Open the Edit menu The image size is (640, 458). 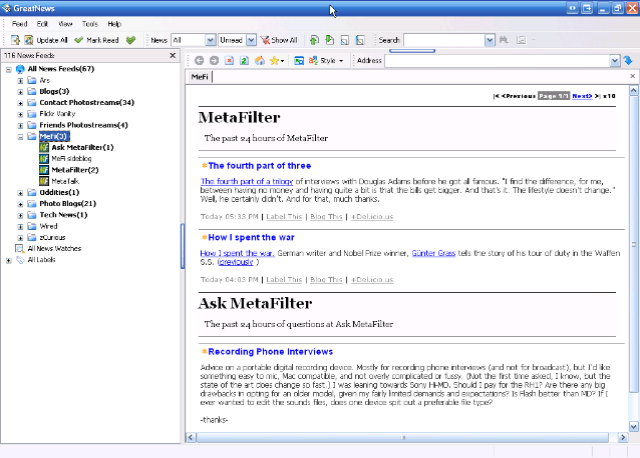point(42,24)
